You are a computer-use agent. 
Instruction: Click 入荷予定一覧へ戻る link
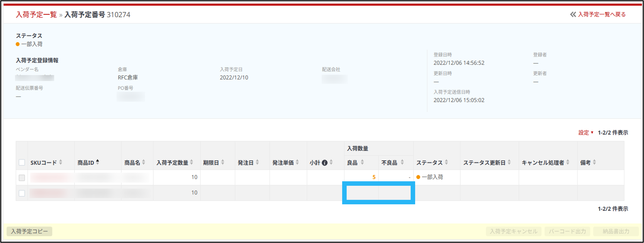tap(598, 14)
